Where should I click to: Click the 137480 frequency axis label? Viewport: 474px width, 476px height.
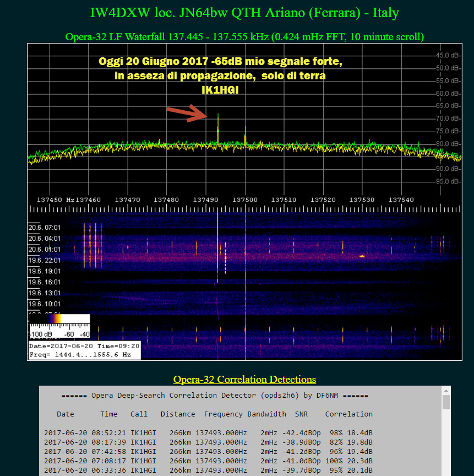click(x=166, y=200)
